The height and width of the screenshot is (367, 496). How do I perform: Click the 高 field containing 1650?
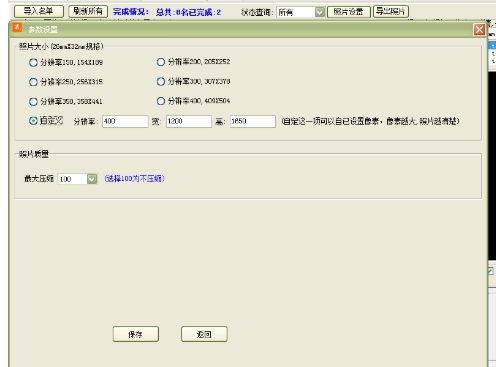[x=253, y=121]
